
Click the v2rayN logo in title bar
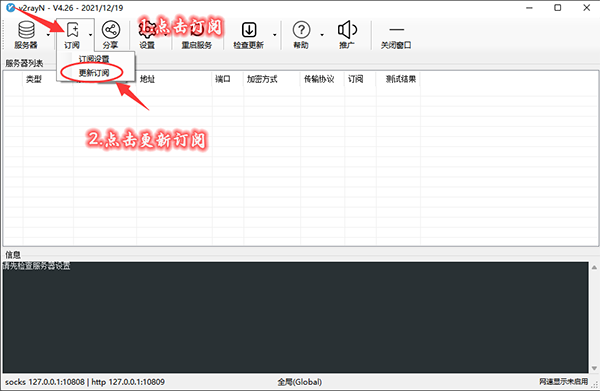click(x=11, y=7)
